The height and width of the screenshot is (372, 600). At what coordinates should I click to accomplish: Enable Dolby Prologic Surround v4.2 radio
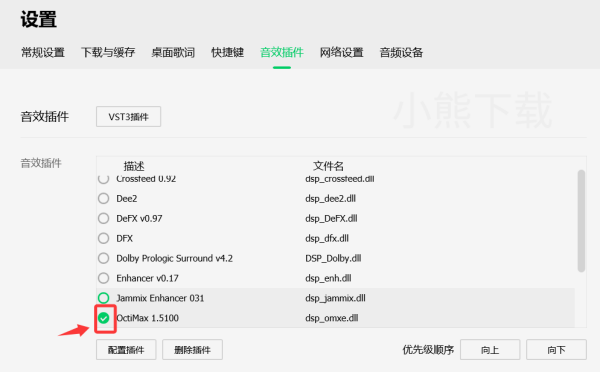(x=103, y=258)
